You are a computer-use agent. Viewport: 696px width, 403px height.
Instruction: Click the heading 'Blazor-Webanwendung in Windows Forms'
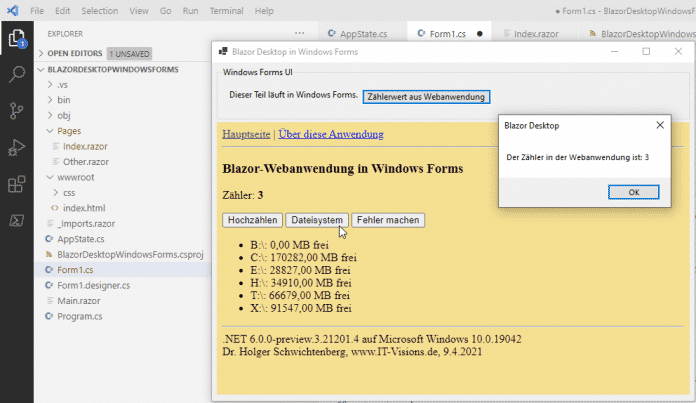point(343,168)
